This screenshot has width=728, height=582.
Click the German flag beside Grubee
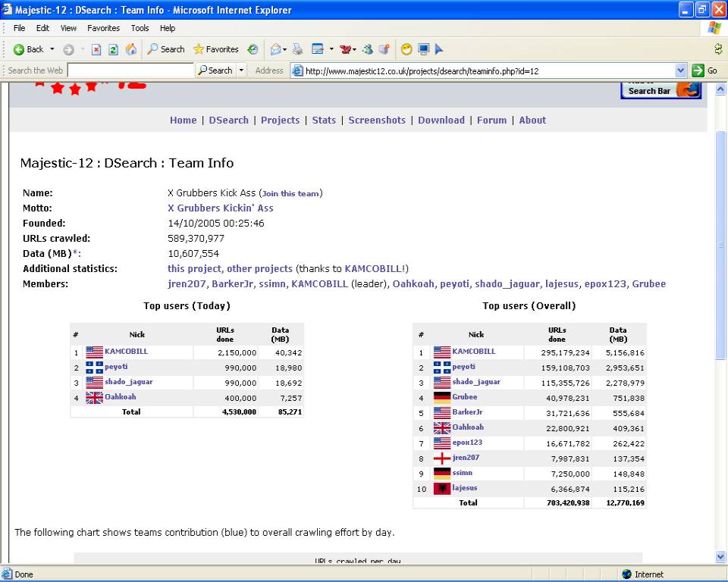441,397
